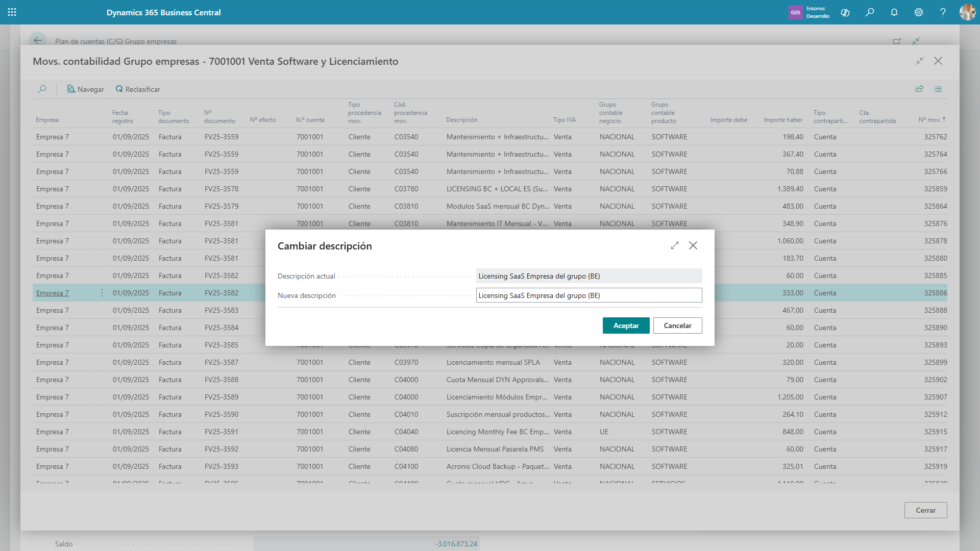This screenshot has width=980, height=551.
Task: Open the Importe haber column header
Action: (x=783, y=120)
